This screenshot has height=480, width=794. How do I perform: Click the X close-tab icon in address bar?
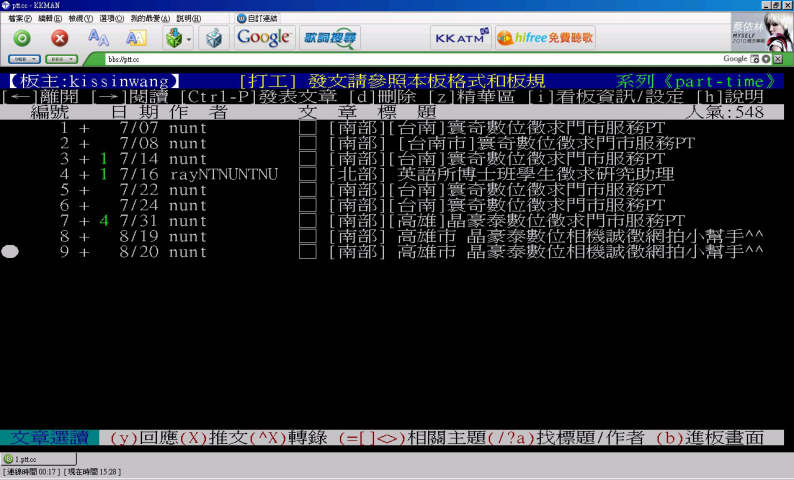778,59
